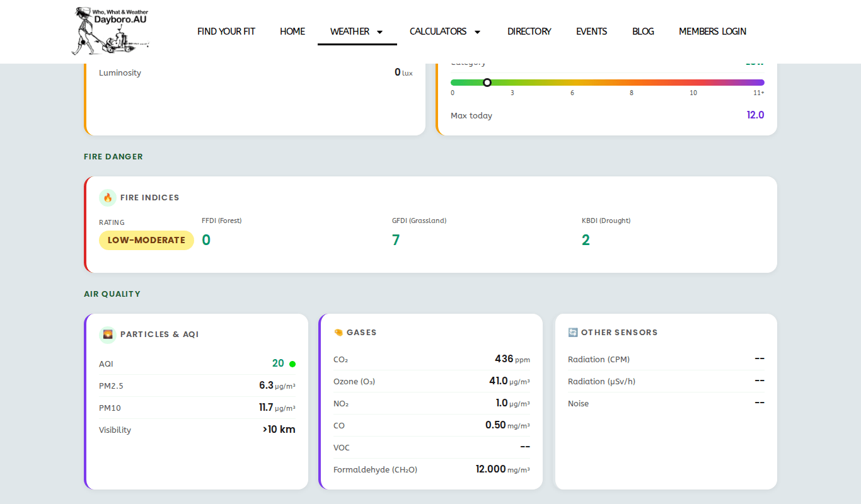This screenshot has width=861, height=504.
Task: Click Members Login
Action: 712,31
